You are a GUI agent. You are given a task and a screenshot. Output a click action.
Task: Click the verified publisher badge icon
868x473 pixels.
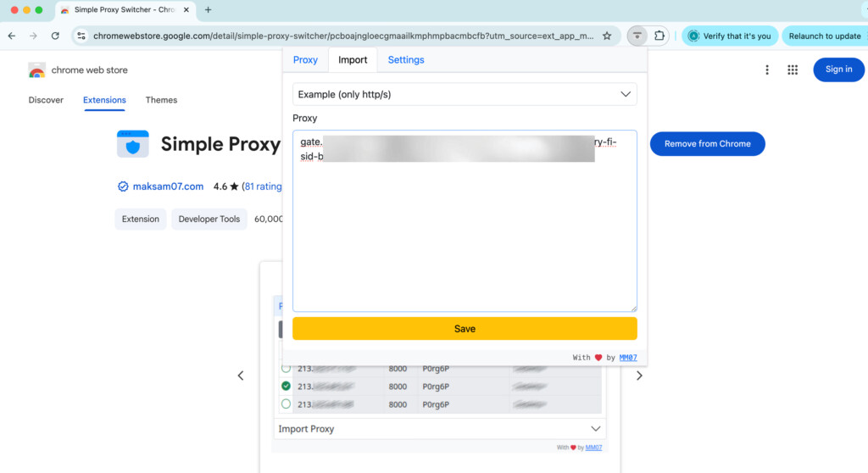(x=123, y=186)
